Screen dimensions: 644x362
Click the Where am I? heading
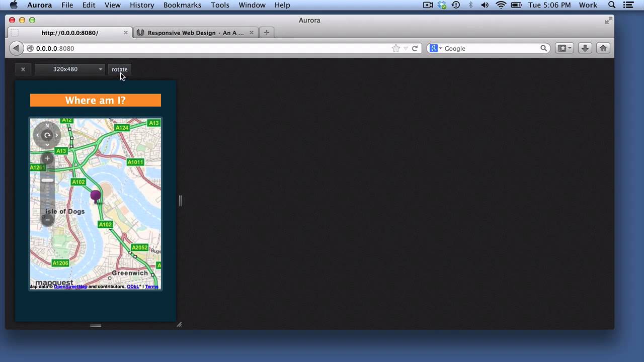[x=96, y=100]
